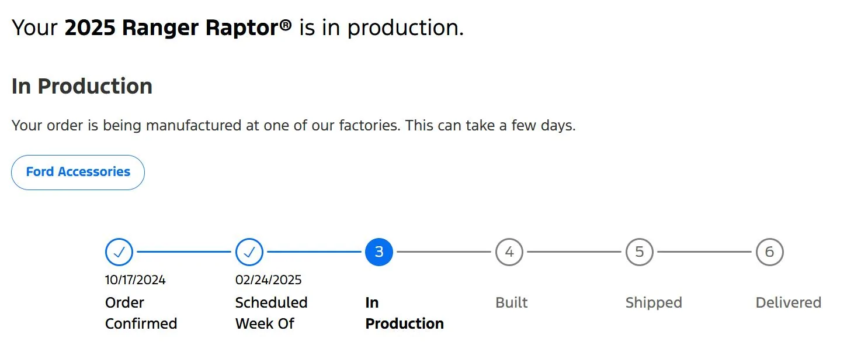Click the blue progress line between steps 1 and 2

click(184, 252)
